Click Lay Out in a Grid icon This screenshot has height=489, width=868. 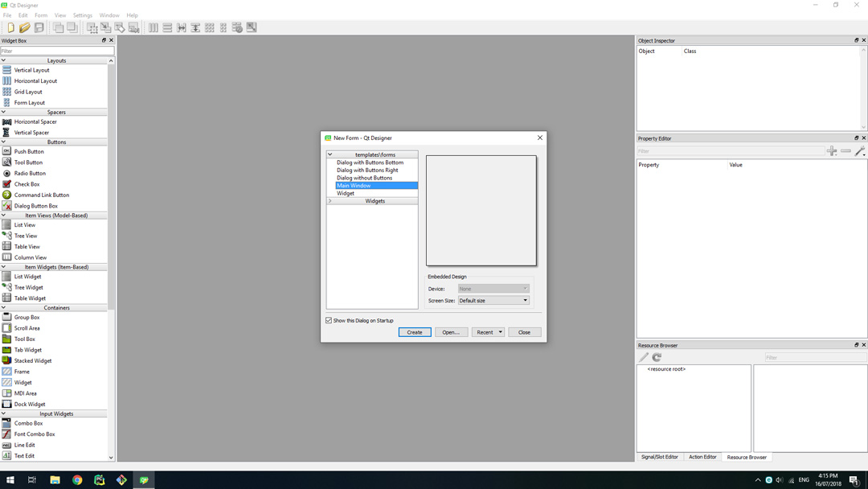coord(209,27)
